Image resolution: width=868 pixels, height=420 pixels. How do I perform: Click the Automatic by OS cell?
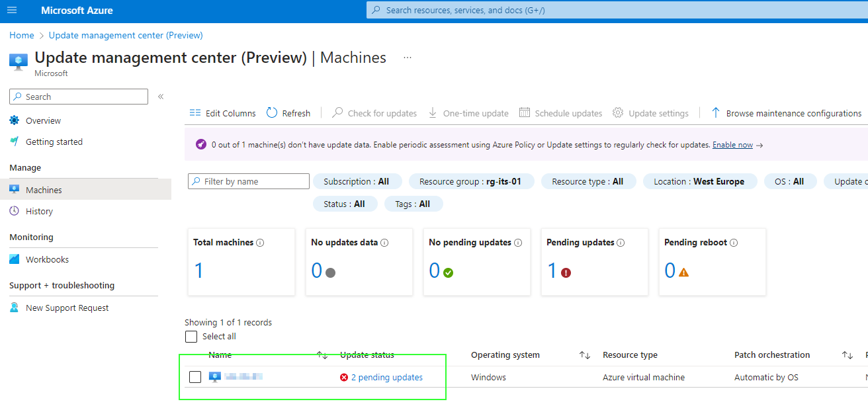[x=766, y=377]
